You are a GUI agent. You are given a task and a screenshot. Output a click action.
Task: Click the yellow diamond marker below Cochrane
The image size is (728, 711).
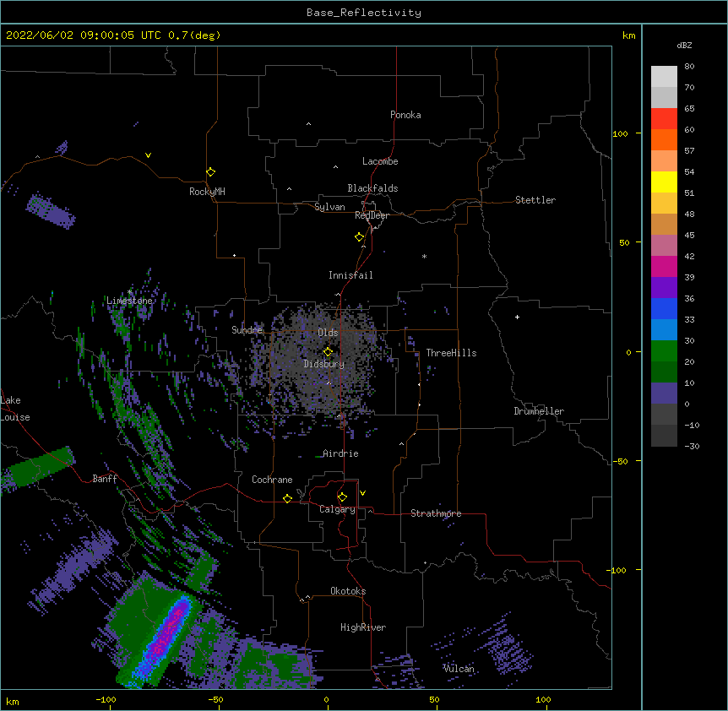(287, 499)
